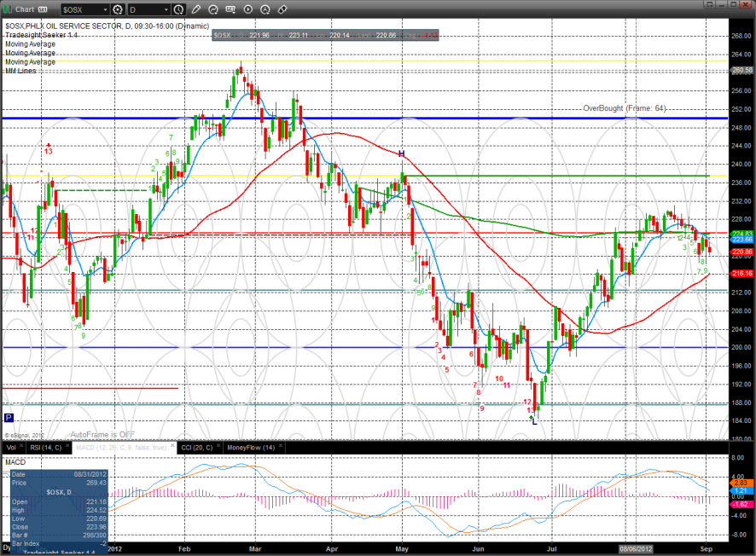Click the circled A toolbar icon

(264, 9)
